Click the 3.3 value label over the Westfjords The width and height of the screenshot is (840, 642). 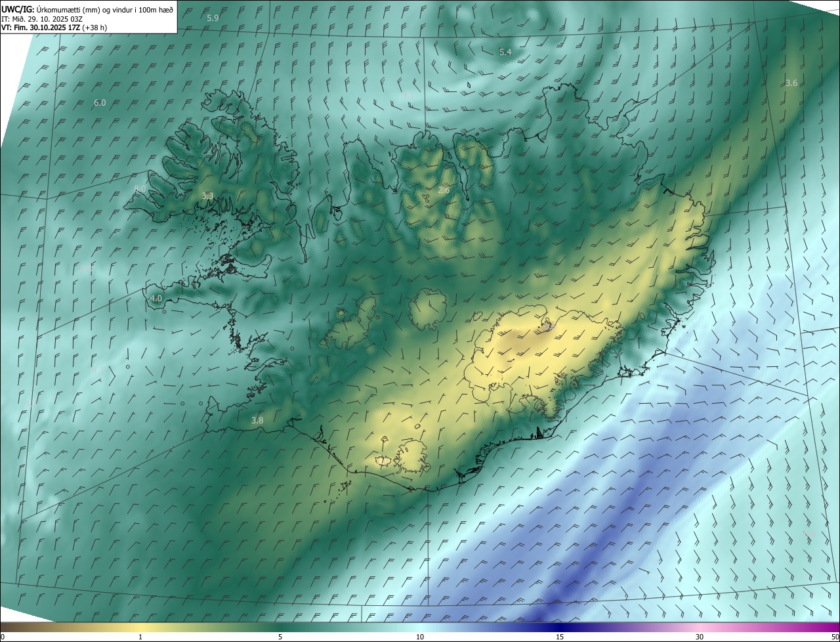(207, 196)
